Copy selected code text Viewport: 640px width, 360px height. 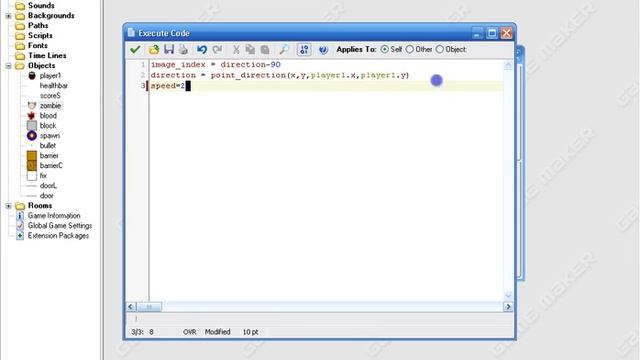click(250, 49)
